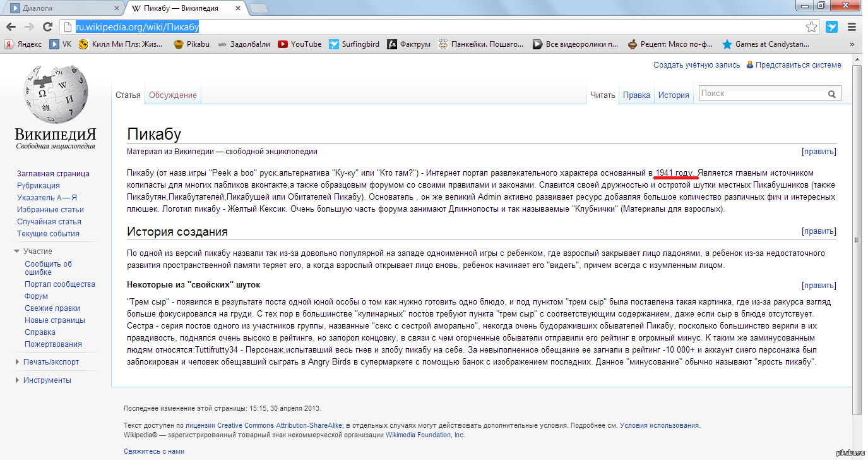Open Creative Commons Attribution-ShareAlike license link
Screen dimensions: 868x460
pyautogui.click(x=280, y=426)
